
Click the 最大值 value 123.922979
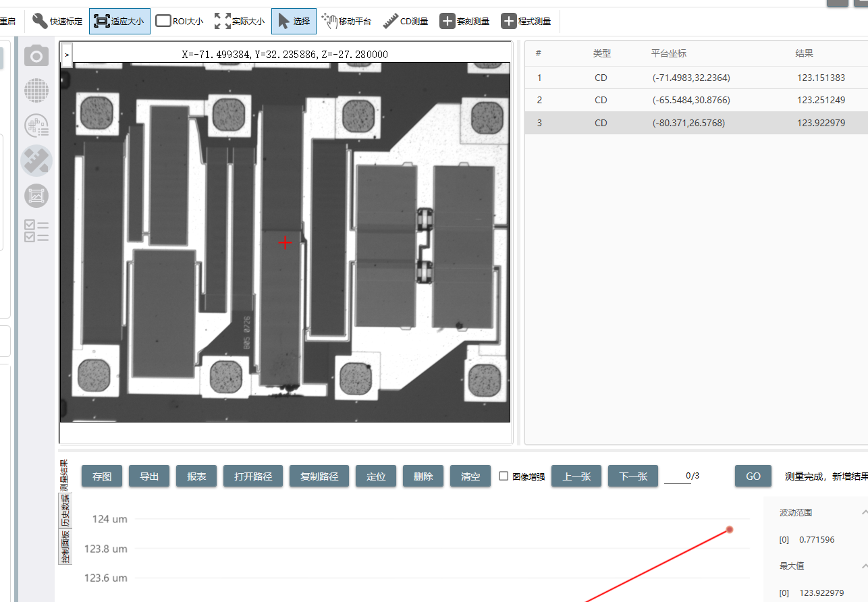(821, 593)
